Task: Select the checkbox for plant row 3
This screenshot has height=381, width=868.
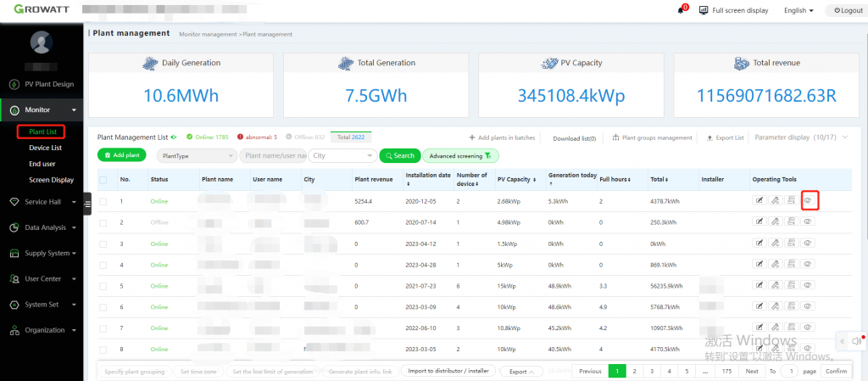Action: (x=103, y=244)
